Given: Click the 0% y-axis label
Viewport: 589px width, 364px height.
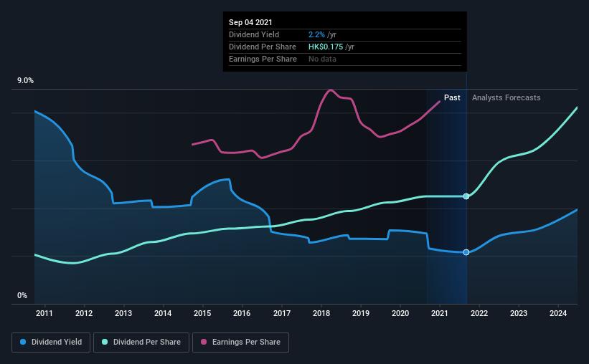Looking at the screenshot, I should pos(22,296).
